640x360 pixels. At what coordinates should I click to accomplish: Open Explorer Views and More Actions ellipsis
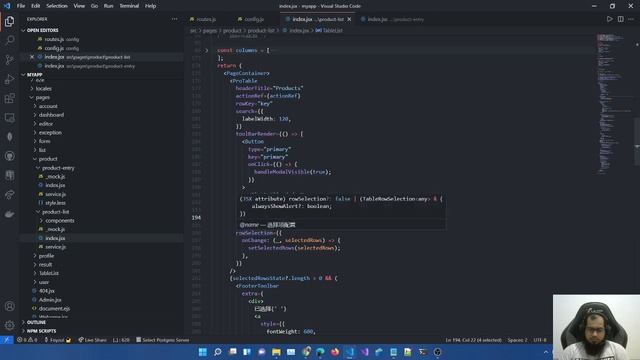click(175, 19)
